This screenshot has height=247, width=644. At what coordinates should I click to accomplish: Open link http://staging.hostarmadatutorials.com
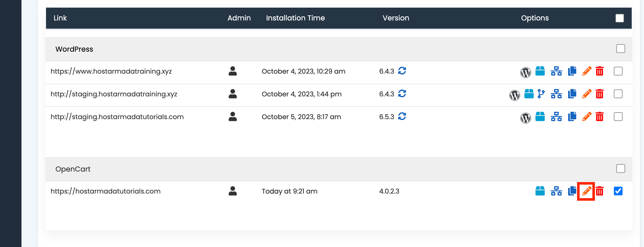point(117,117)
